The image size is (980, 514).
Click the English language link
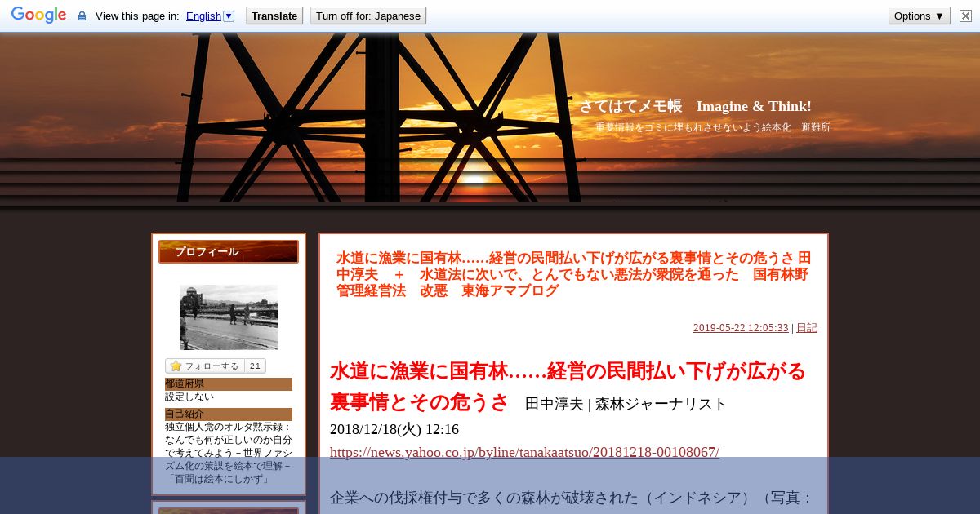click(203, 16)
